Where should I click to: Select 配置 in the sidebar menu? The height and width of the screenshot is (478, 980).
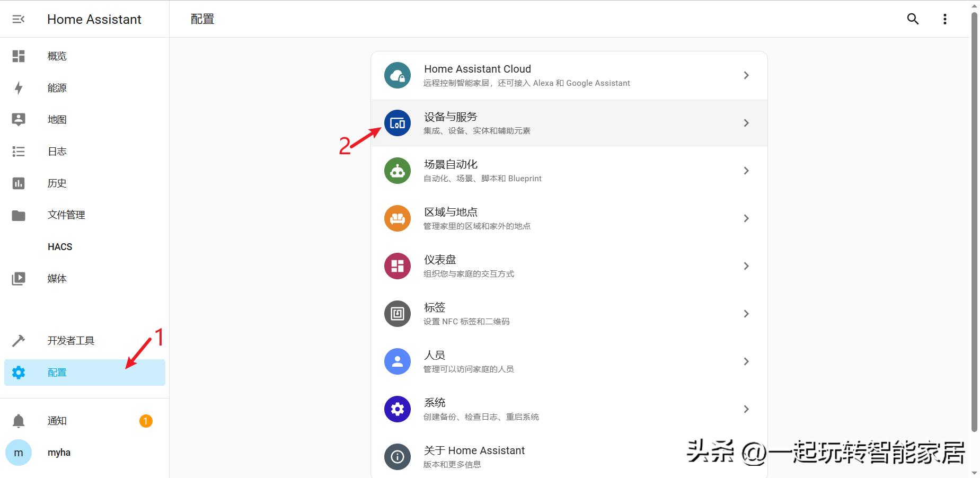point(57,372)
